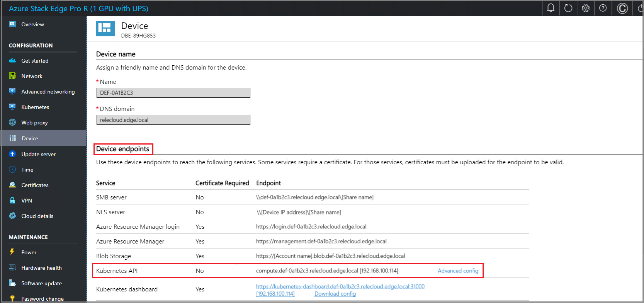Select Web proxy in sidebar

click(34, 123)
